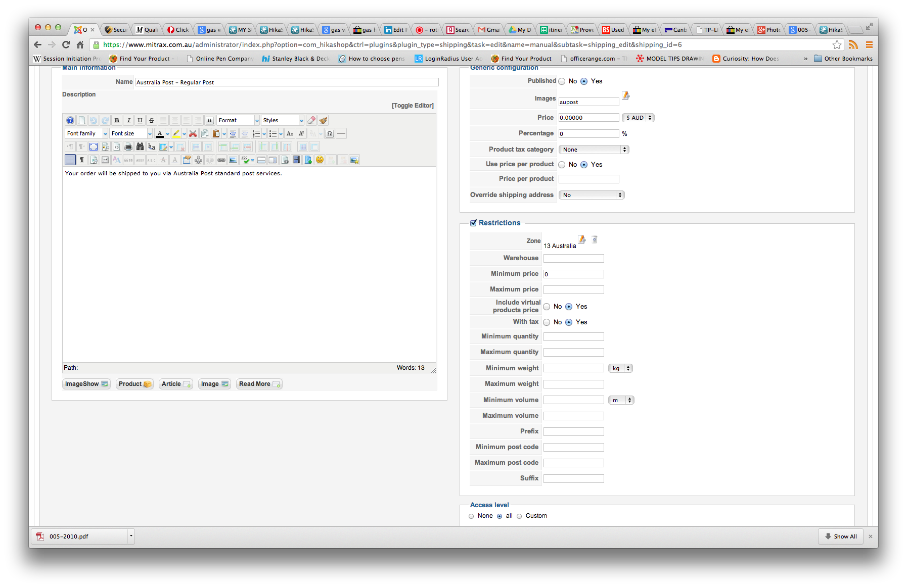Apply strikethrough formatting

[152, 120]
